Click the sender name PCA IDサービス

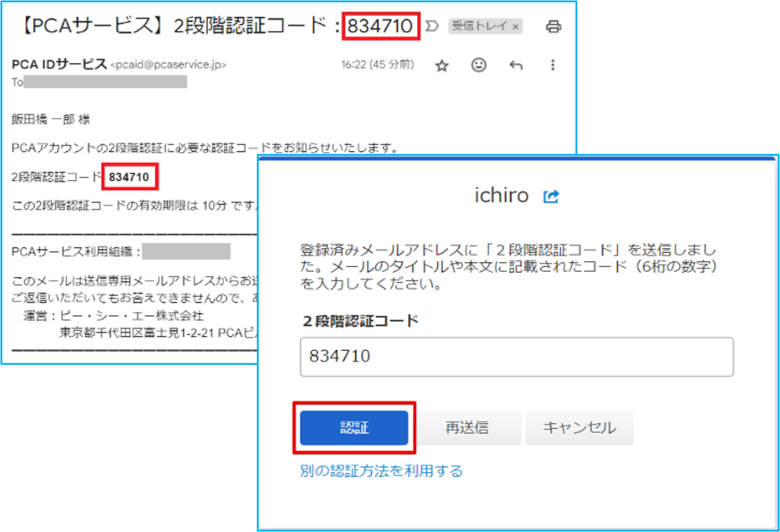[59, 64]
